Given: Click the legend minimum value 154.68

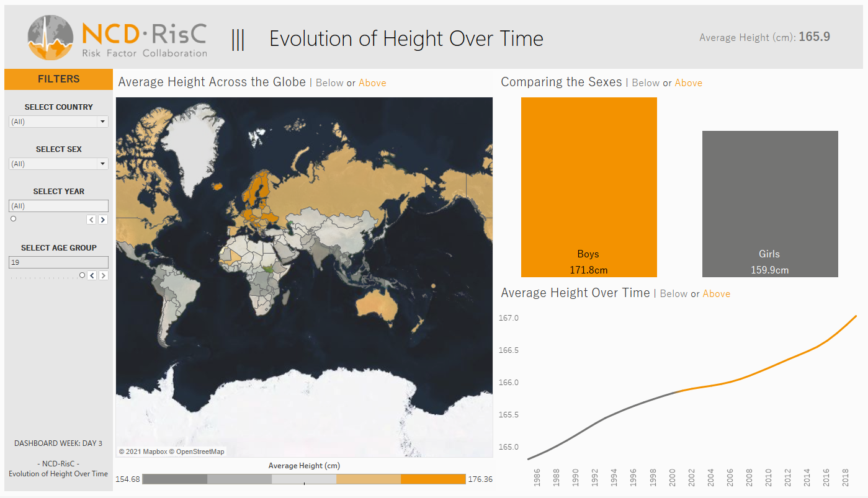Looking at the screenshot, I should [127, 479].
